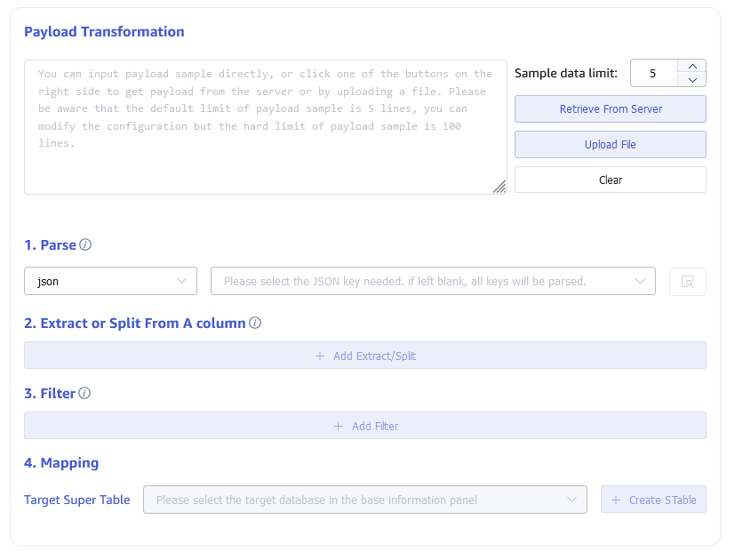Increase sample data limit with up arrow
This screenshot has height=560, width=735.
tap(691, 67)
